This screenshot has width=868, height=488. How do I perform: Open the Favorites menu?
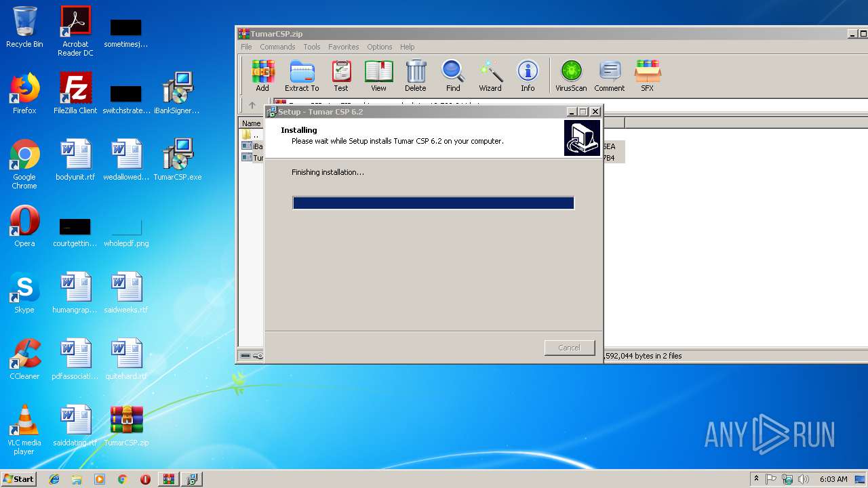coord(344,47)
